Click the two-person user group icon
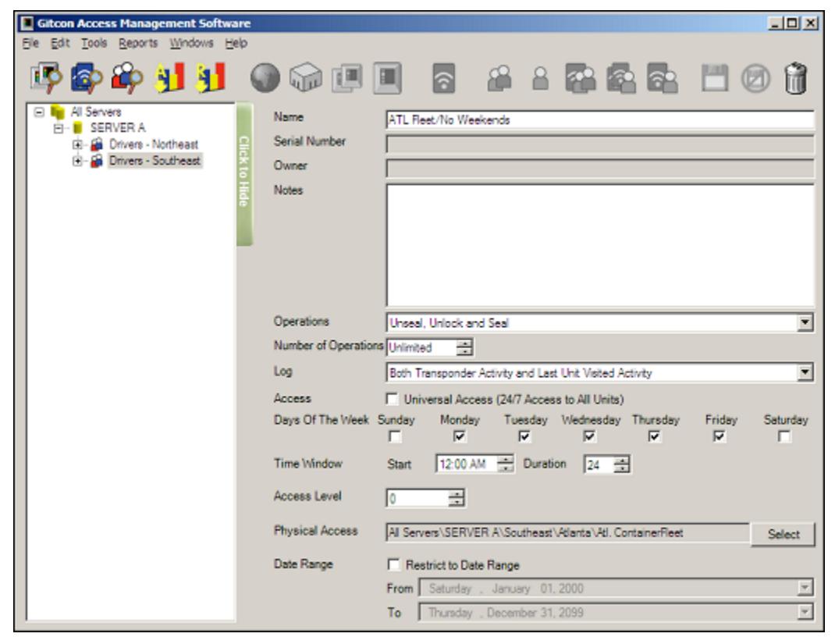Screen dimensions: 835x644 499,78
